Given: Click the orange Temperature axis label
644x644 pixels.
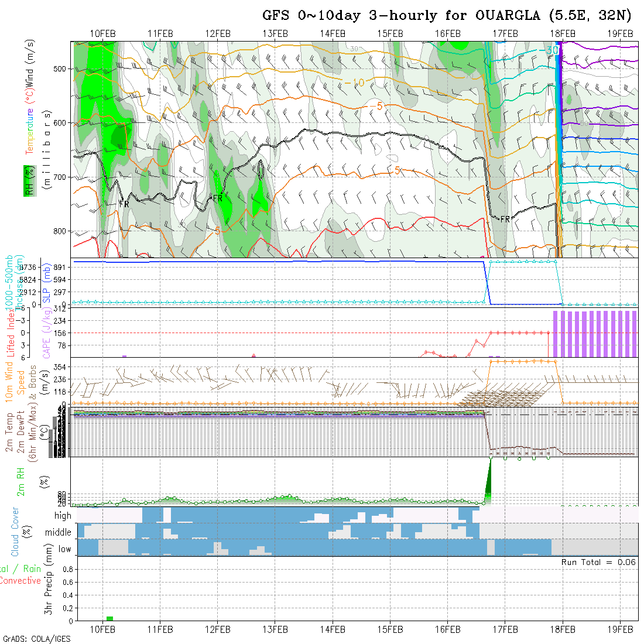Looking at the screenshot, I should (30, 131).
